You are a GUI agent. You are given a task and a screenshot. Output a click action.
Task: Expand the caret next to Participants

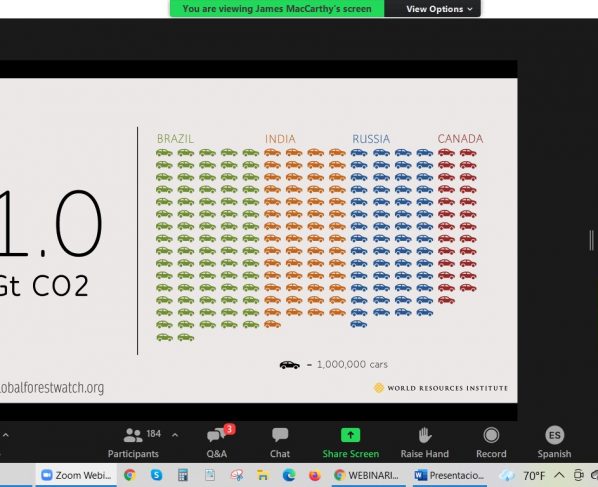coord(175,434)
